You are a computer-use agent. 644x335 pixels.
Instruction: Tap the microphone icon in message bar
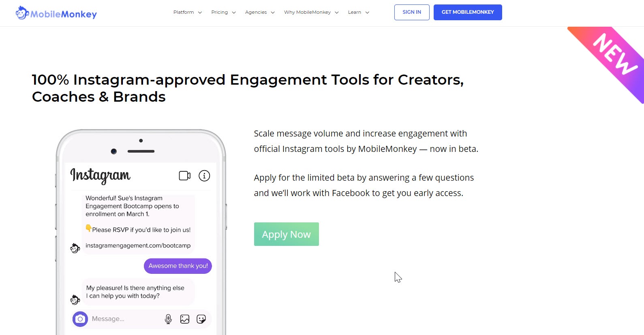pyautogui.click(x=168, y=319)
